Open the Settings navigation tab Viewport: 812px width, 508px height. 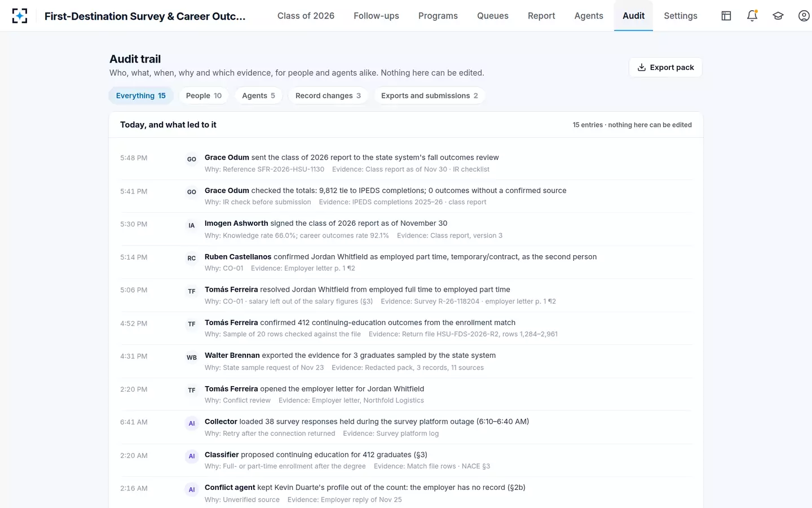click(x=681, y=16)
